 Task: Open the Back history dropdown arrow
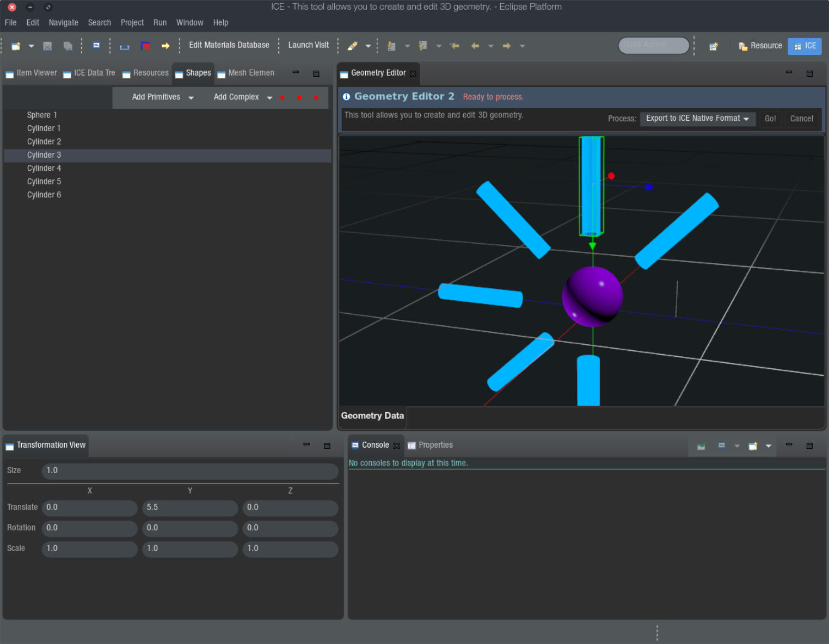(x=491, y=46)
